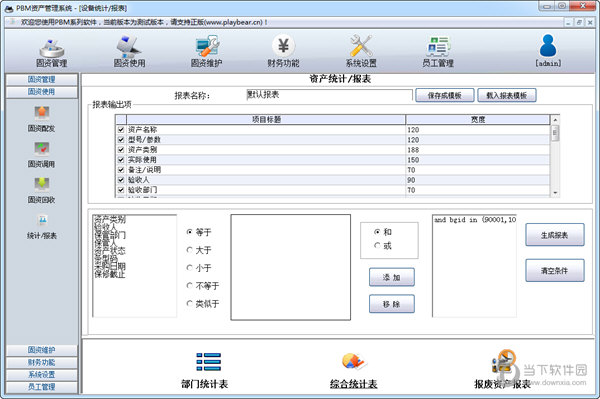Open the 部门统计表 list icon

click(x=208, y=362)
